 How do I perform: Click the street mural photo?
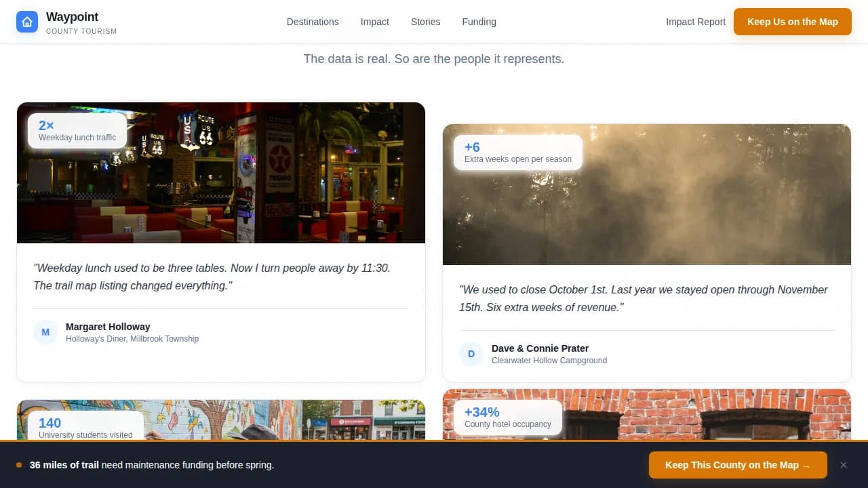221,420
